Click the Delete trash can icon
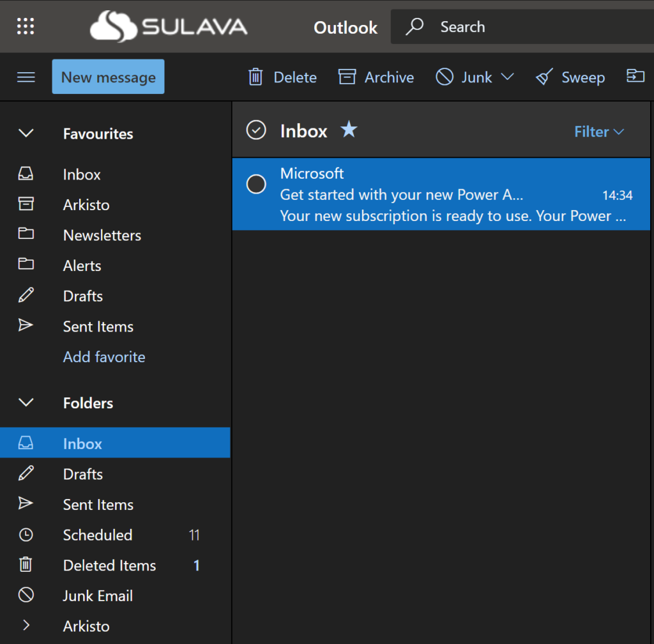 [x=255, y=77]
